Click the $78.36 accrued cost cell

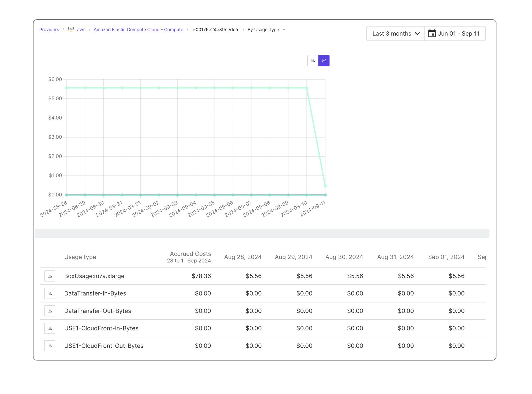[x=201, y=276]
